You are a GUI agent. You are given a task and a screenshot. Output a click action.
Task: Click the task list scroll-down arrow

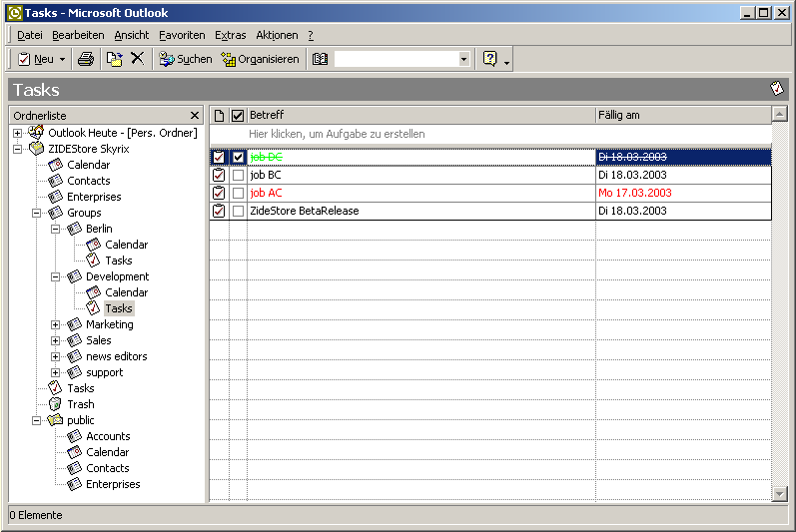779,493
